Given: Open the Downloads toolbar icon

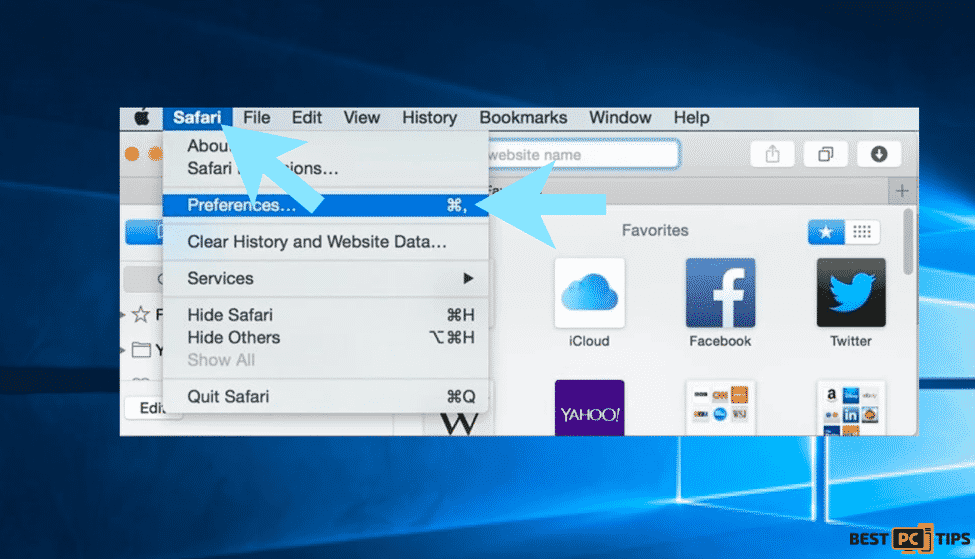Looking at the screenshot, I should coord(879,154).
